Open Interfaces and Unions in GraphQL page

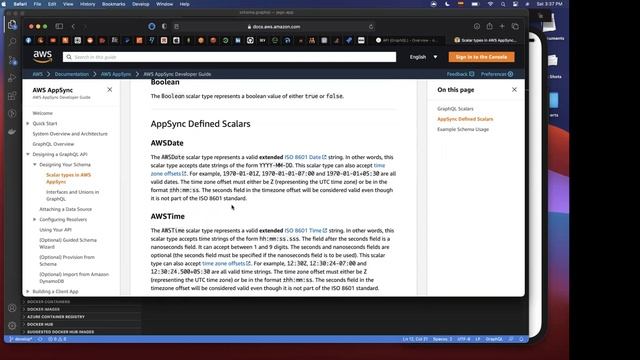coord(72,195)
